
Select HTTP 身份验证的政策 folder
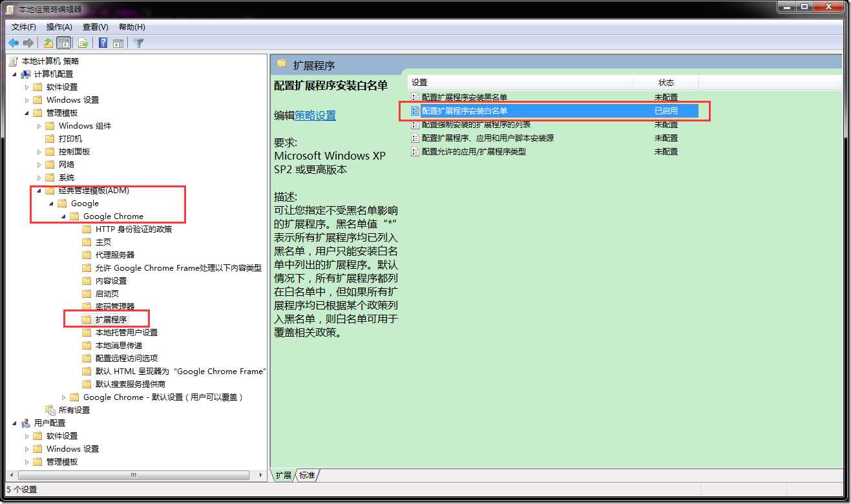134,229
